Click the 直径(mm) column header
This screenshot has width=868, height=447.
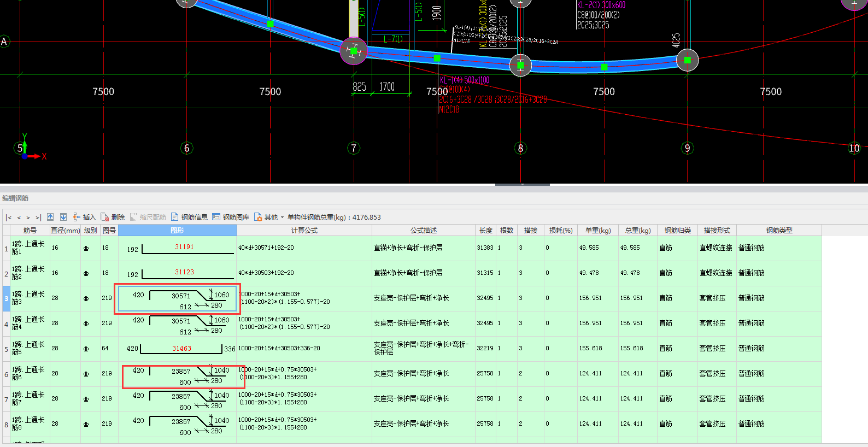[65, 231]
